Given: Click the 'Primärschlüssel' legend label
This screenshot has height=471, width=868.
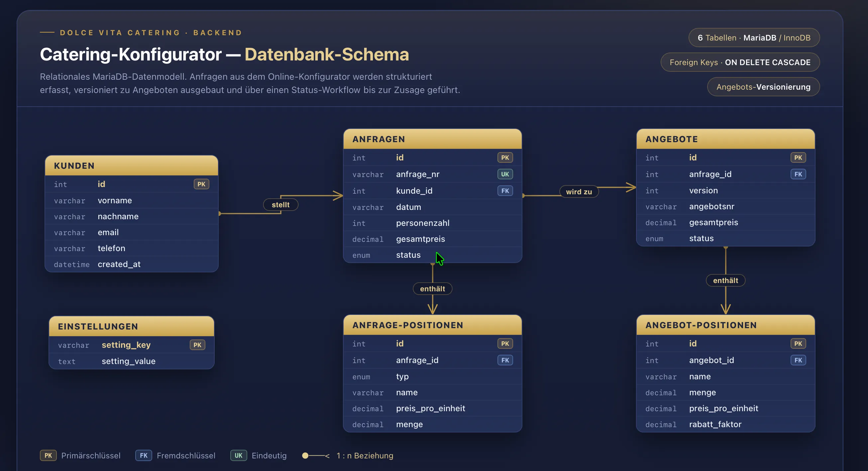Looking at the screenshot, I should (x=91, y=455).
